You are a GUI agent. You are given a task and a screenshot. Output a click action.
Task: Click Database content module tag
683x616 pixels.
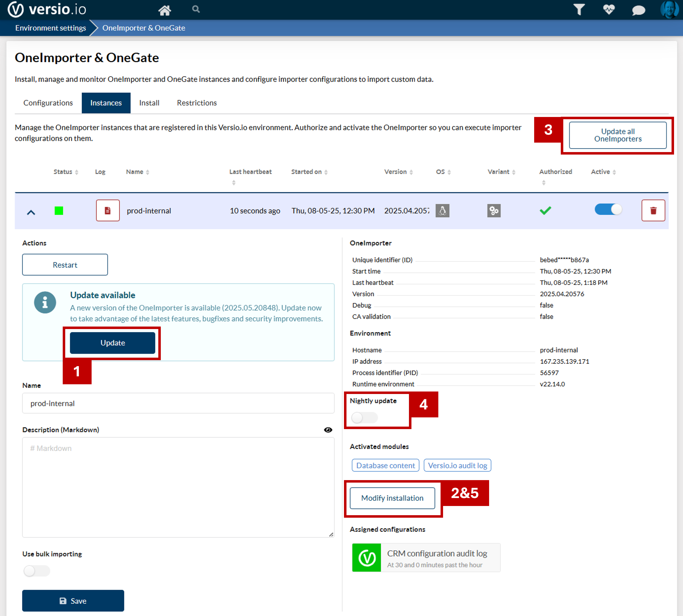click(x=386, y=465)
